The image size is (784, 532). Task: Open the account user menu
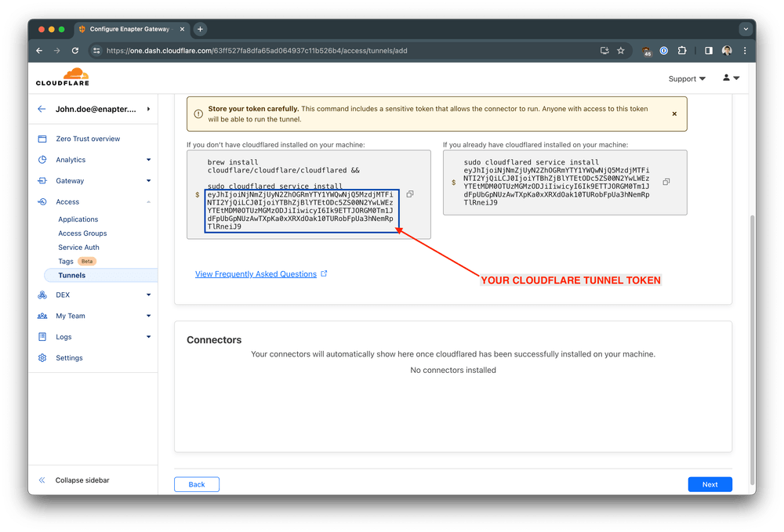730,78
